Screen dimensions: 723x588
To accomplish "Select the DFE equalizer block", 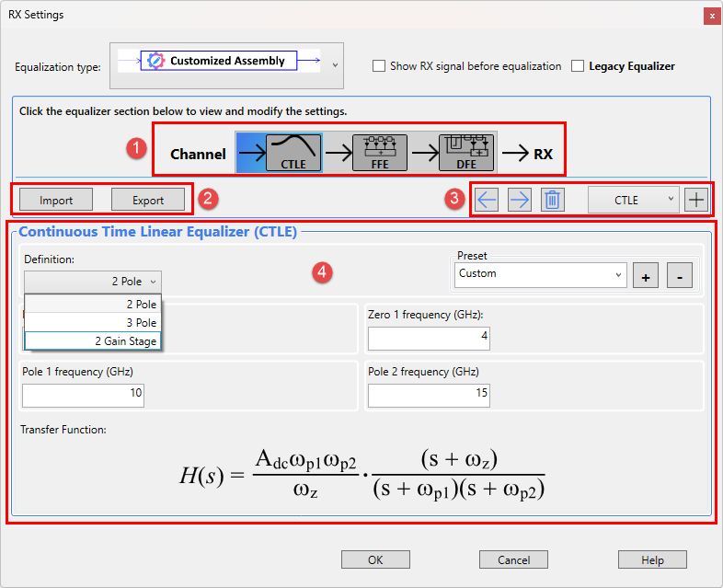I will [465, 152].
